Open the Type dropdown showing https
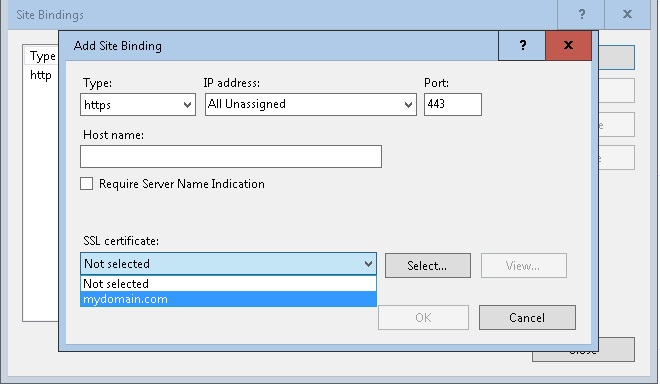This screenshot has width=660, height=384. 138,104
